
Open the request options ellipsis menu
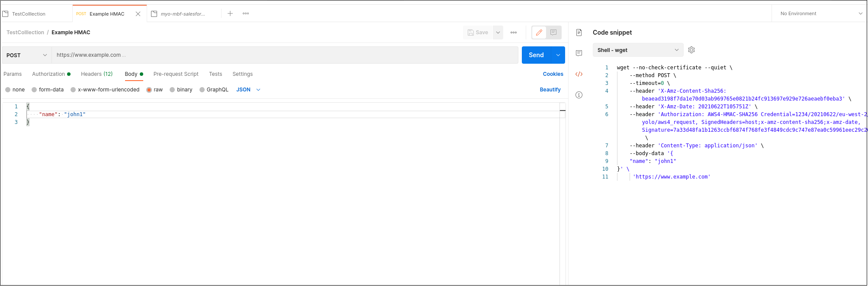[x=514, y=32]
